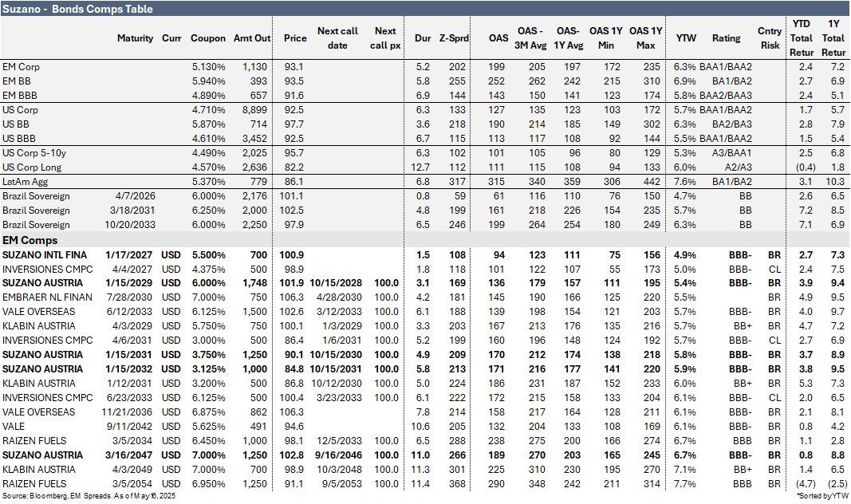The width and height of the screenshot is (851, 504).
Task: Click the 'Next call date' column header
Action: (x=337, y=38)
